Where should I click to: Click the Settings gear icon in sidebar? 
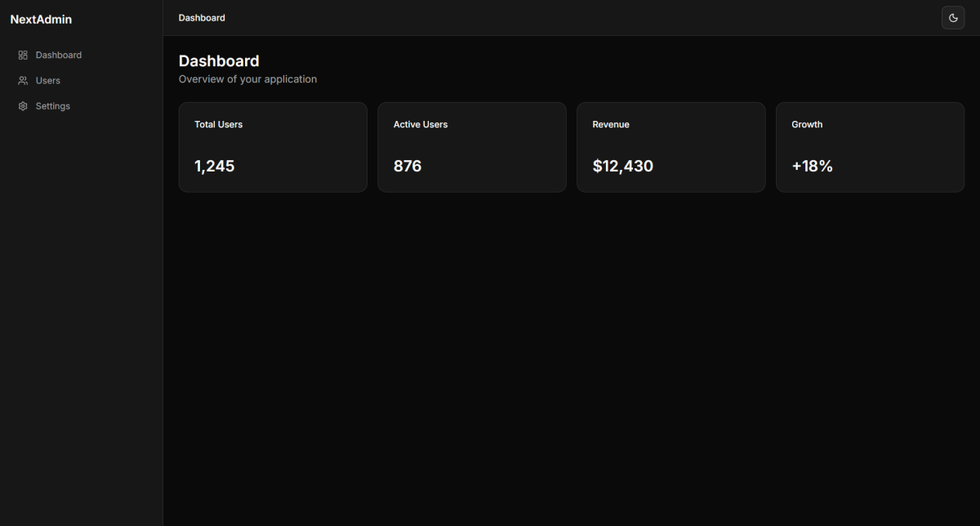coord(23,106)
